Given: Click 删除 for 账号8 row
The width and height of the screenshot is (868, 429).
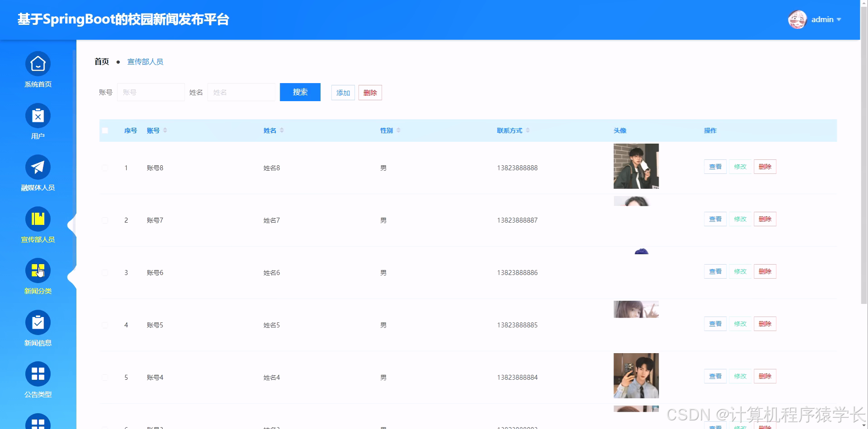Looking at the screenshot, I should [x=765, y=167].
